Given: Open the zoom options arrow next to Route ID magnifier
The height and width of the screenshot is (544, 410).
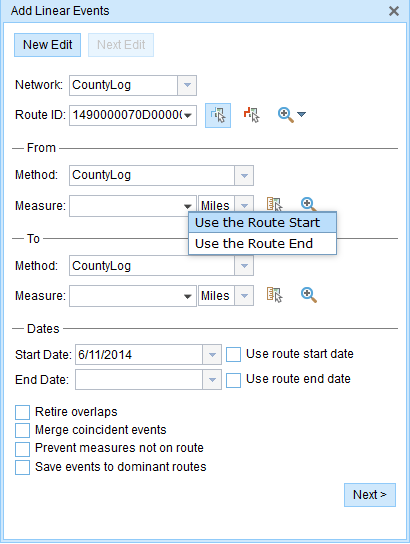Looking at the screenshot, I should (301, 114).
